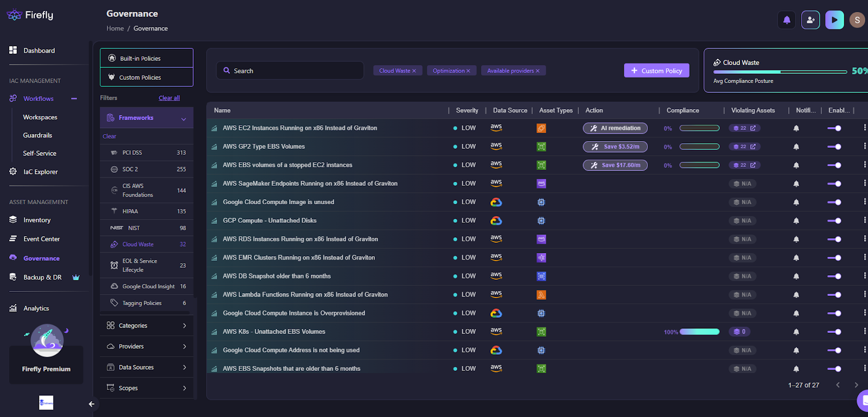Click Home breadcrumb link

click(115, 28)
